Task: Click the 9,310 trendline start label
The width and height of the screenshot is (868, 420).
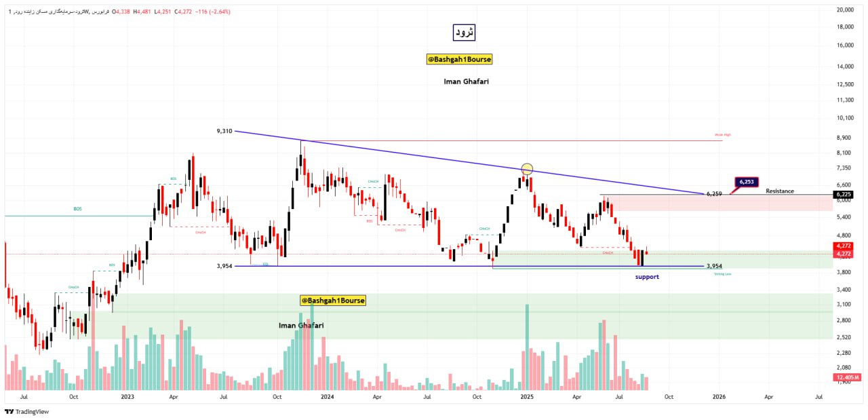Action: [224, 131]
